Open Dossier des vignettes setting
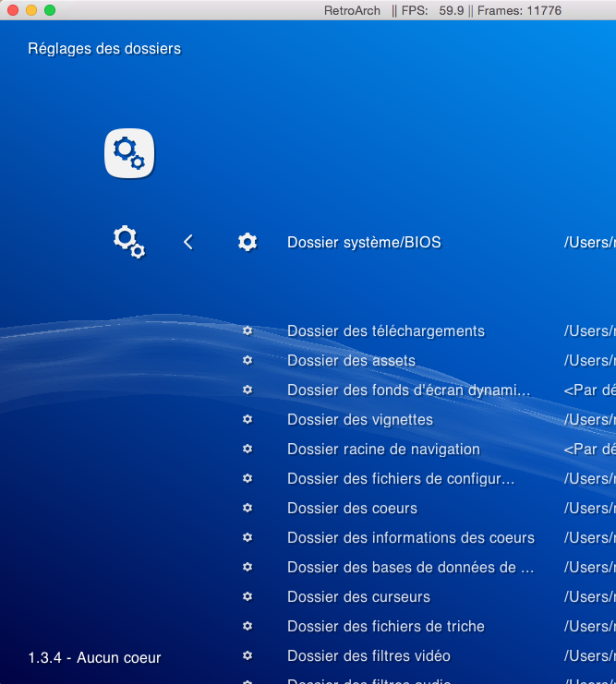The image size is (616, 684). pos(360,420)
